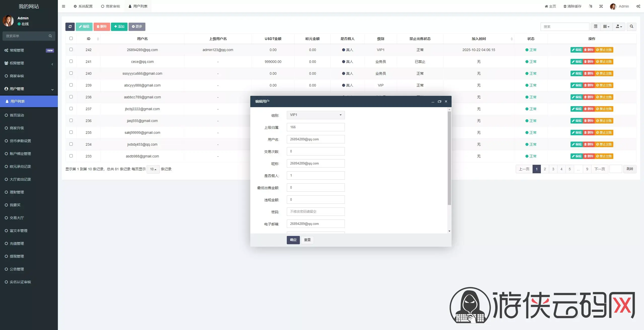The image size is (644, 330).
Task: Open 货币参数设置 in the sidebar menu
Action: pos(20,141)
